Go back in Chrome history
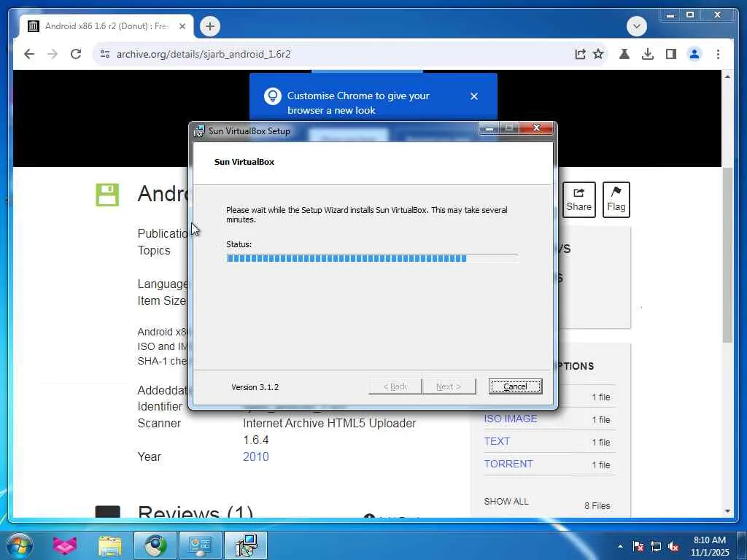The width and height of the screenshot is (747, 560). (29, 54)
